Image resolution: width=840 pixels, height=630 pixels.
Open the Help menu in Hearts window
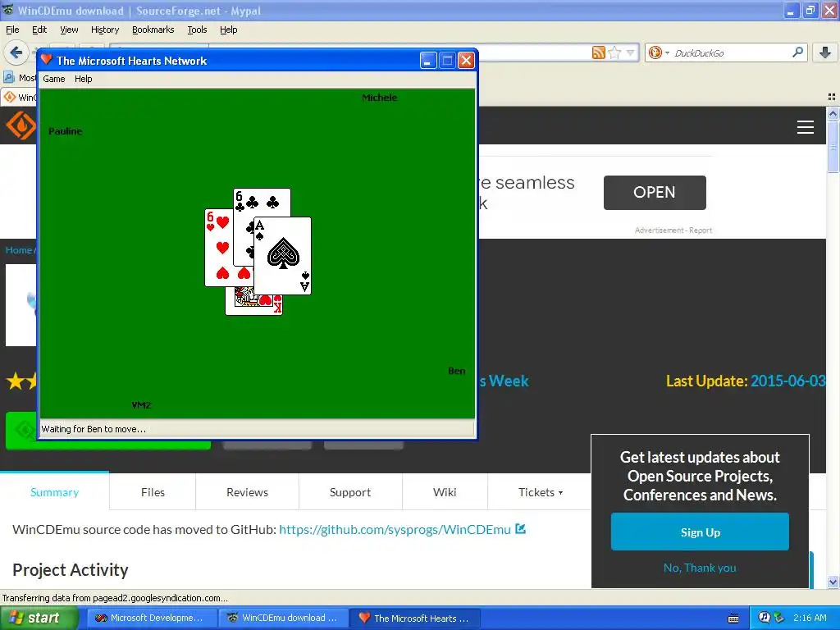pos(83,79)
